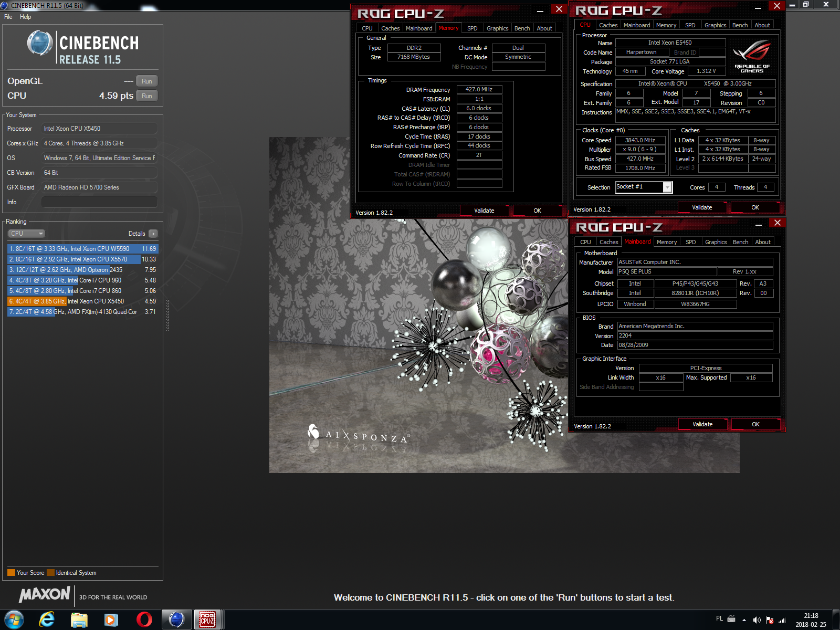Switch to SPD tab in Memory window
Image resolution: width=840 pixels, height=630 pixels.
coord(472,28)
